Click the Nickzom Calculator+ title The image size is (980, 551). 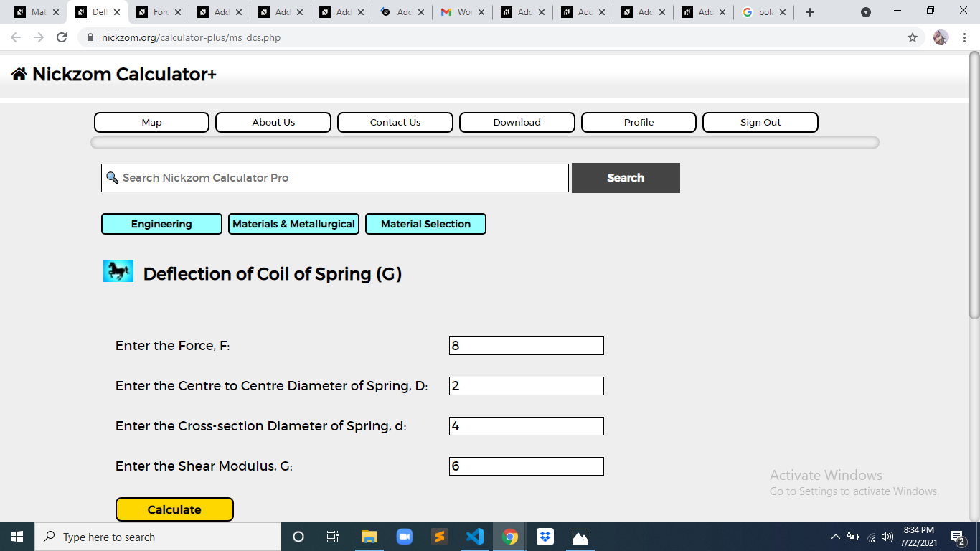[124, 74]
